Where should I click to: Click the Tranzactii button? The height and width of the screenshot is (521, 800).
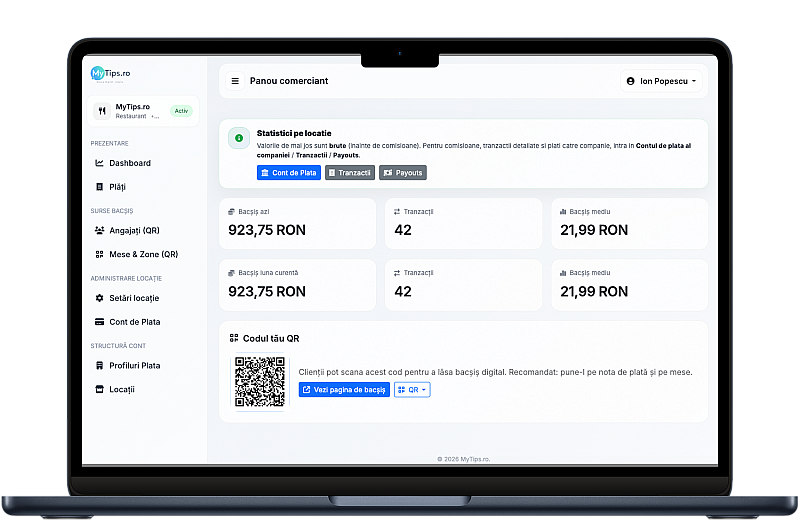pos(350,172)
